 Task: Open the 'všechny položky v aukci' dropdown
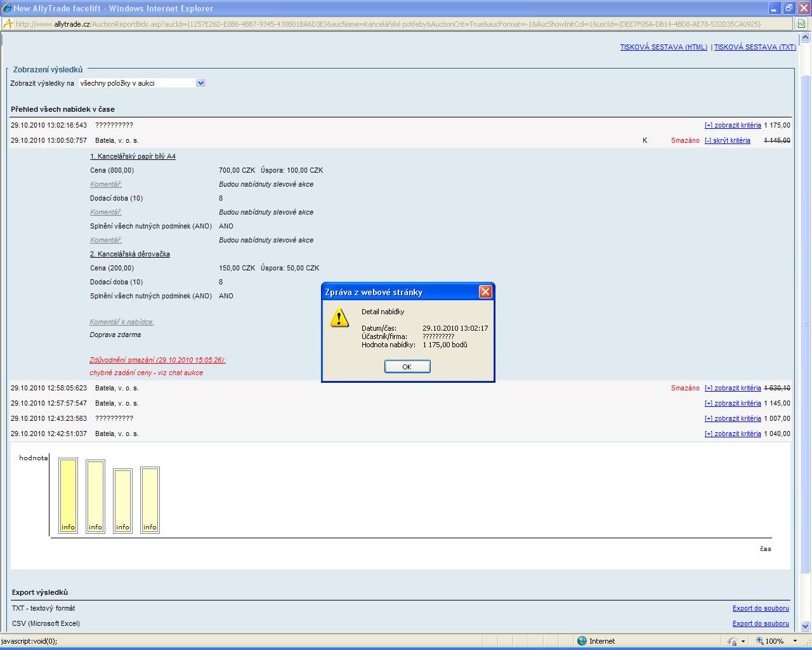142,83
